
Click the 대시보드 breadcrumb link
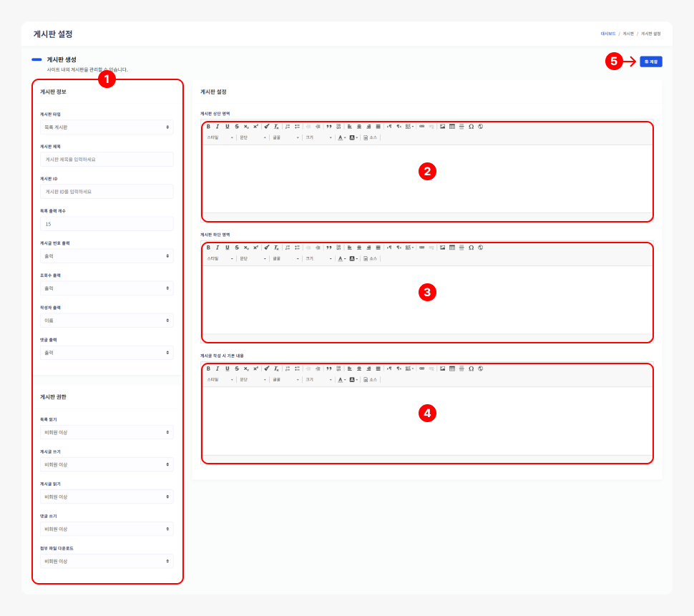608,34
